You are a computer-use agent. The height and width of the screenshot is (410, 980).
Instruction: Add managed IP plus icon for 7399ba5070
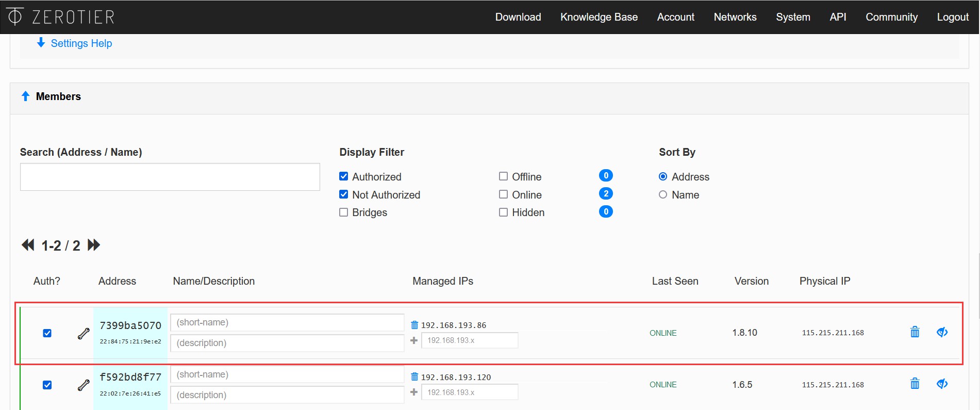tap(414, 340)
